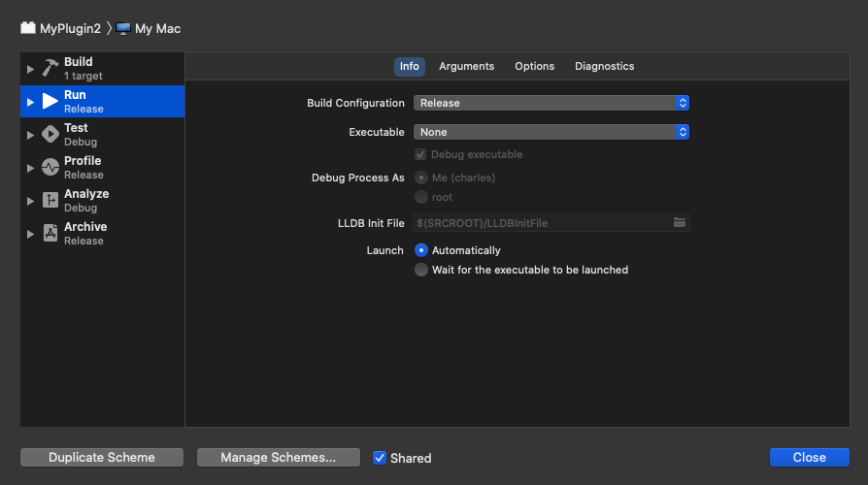Toggle the Shared checkbox

(380, 458)
